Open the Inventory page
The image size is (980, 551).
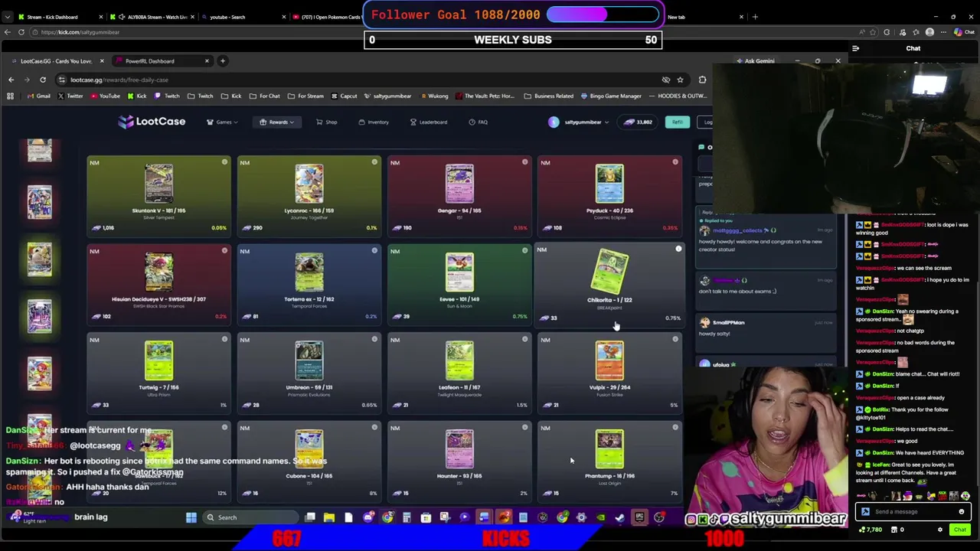coord(374,122)
